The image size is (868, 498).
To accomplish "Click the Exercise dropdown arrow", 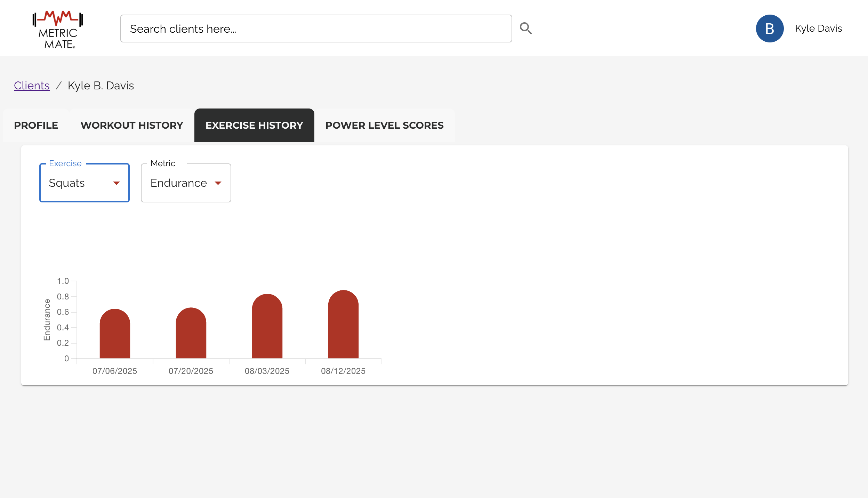I will [116, 183].
